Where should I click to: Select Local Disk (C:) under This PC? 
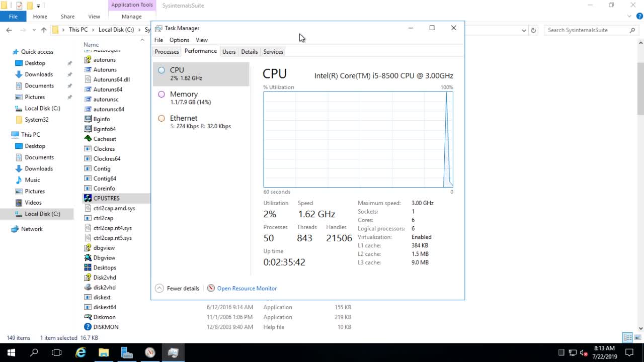click(x=42, y=214)
